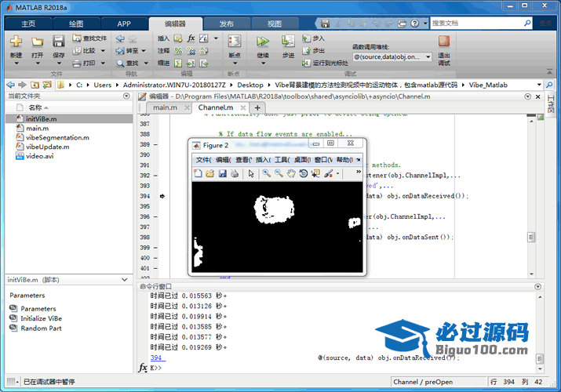Open Command Window actions menu
The width and height of the screenshot is (561, 392).
(537, 287)
